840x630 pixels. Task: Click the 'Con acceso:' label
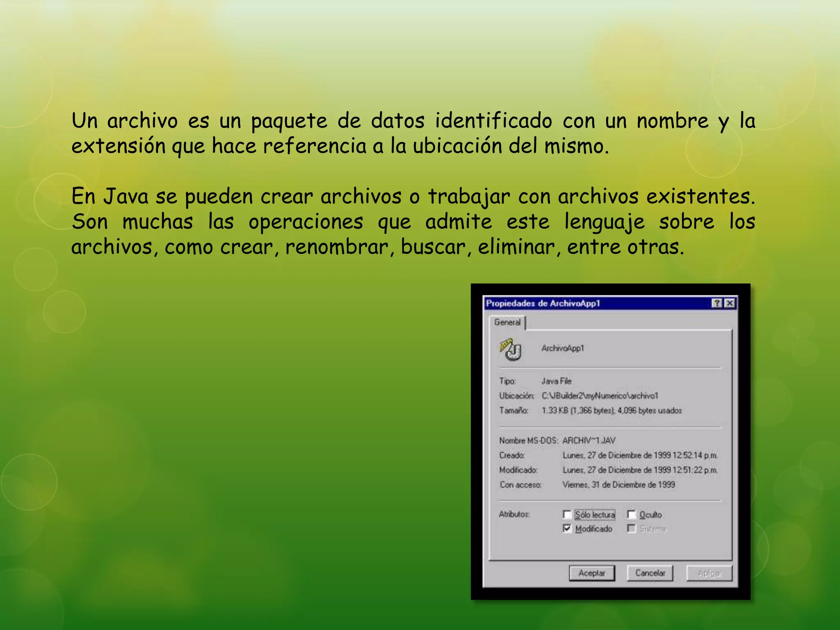[520, 485]
